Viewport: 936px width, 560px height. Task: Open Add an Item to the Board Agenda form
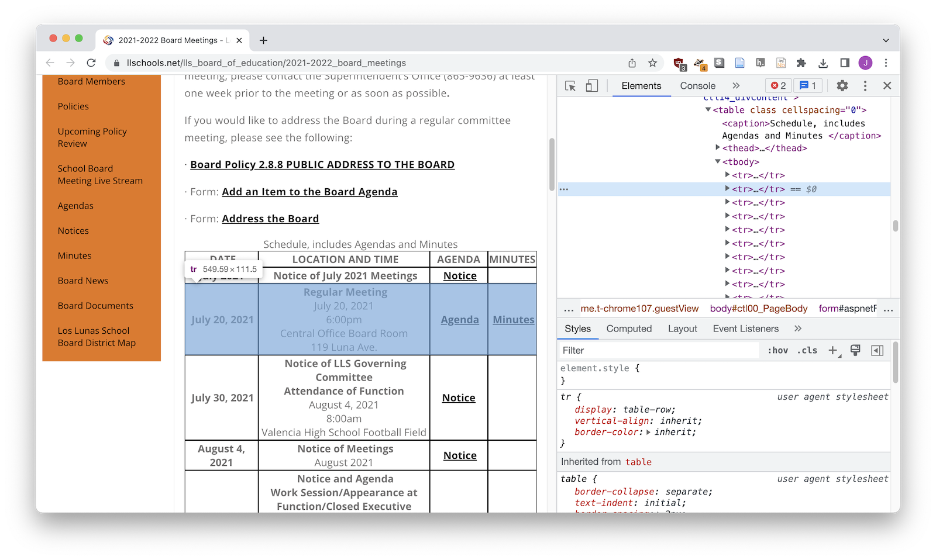tap(309, 192)
